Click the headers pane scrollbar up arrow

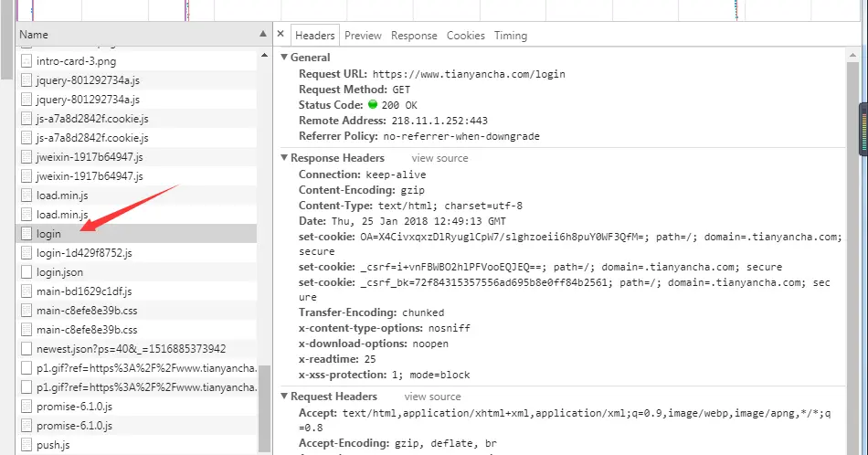[x=852, y=55]
